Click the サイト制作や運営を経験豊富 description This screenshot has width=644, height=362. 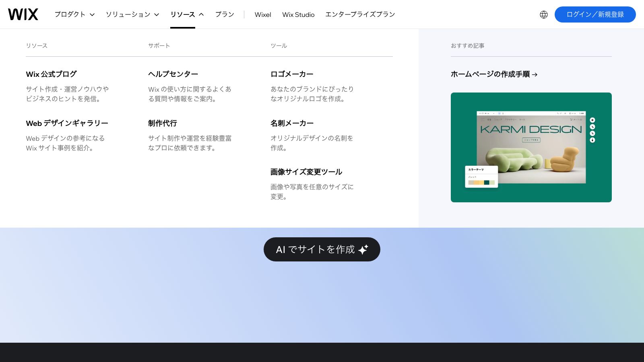click(x=190, y=143)
